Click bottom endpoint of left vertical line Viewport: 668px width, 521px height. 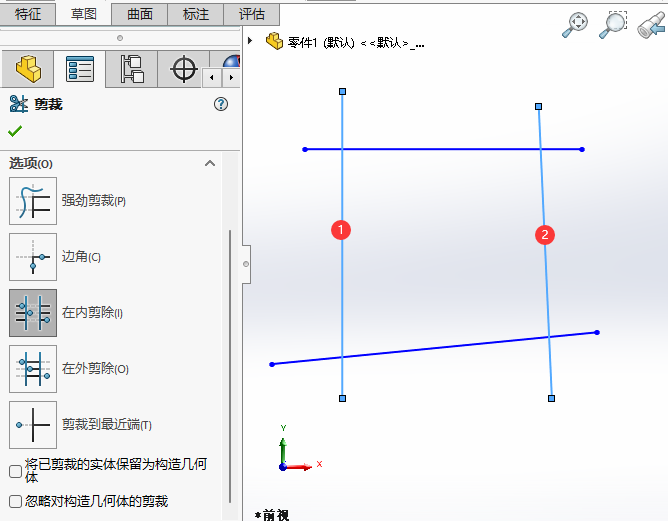pyautogui.click(x=343, y=398)
